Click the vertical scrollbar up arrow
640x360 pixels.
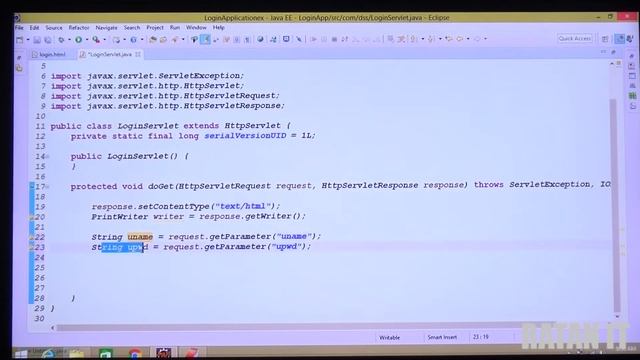click(612, 64)
